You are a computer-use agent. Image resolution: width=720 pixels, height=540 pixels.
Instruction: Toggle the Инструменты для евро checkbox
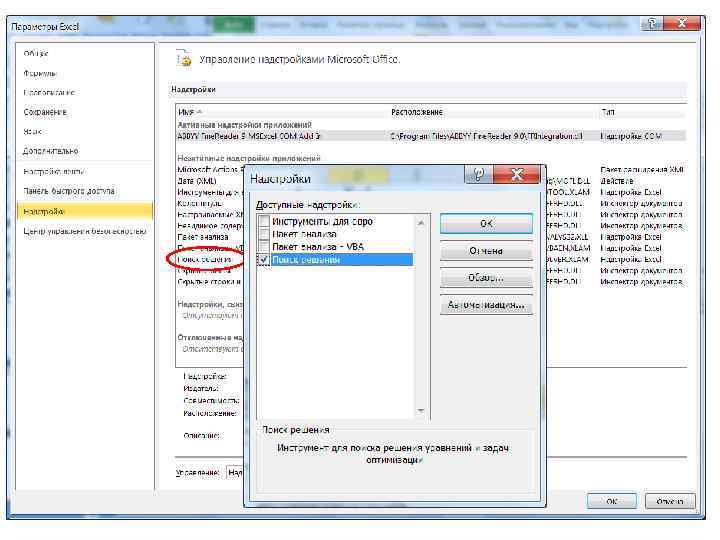click(x=264, y=221)
